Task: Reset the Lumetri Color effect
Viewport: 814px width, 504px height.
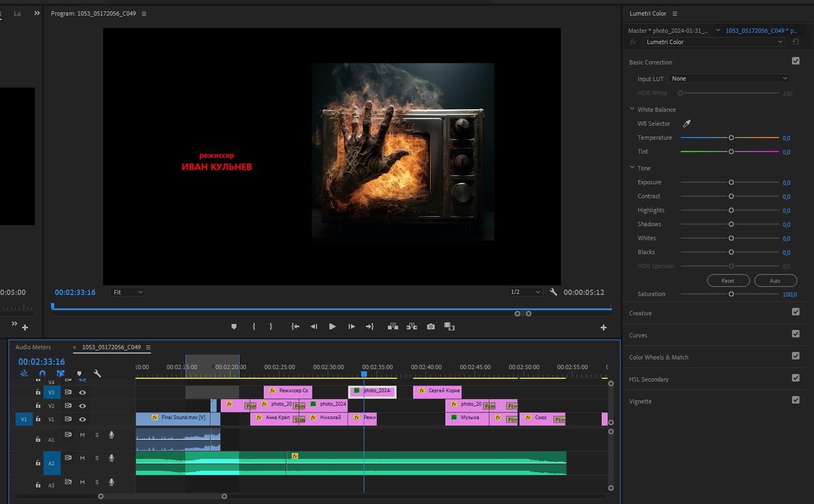Action: pyautogui.click(x=796, y=42)
